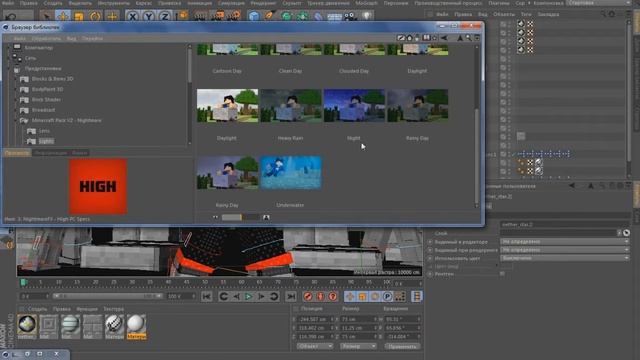The width and height of the screenshot is (640, 360).
Task: Toggle Position keyframe recording icon
Action: (349, 296)
